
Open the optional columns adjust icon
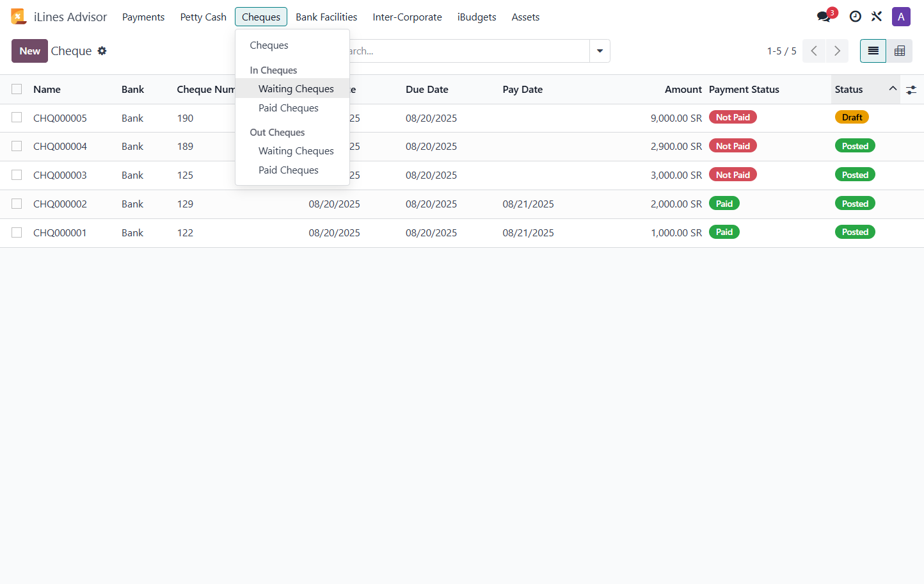pos(911,90)
